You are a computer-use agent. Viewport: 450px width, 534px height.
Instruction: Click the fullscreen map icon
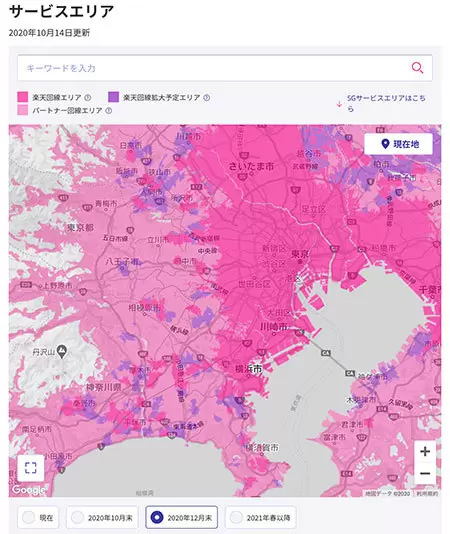[x=31, y=468]
